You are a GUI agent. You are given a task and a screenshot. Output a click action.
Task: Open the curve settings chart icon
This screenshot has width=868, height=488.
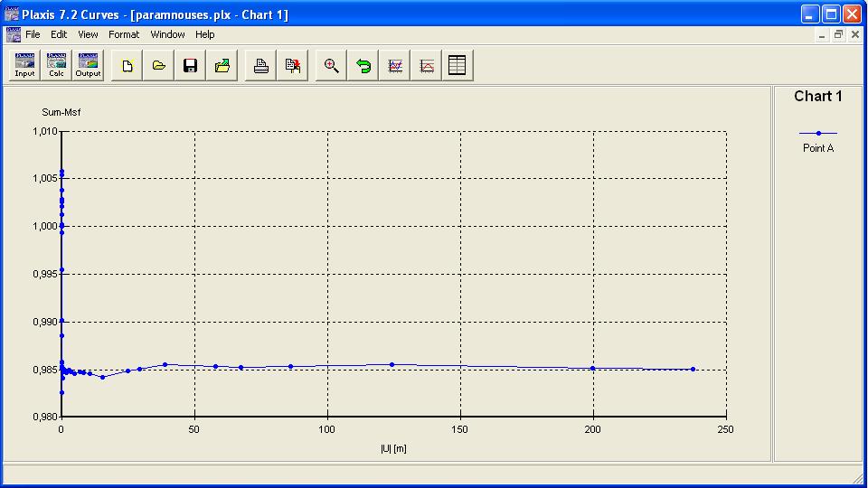click(395, 65)
